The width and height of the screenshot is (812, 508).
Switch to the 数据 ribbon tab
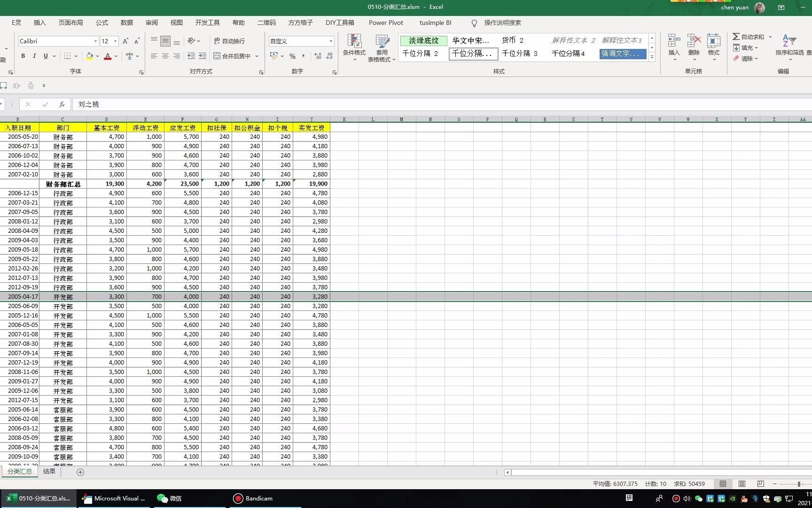click(126, 22)
